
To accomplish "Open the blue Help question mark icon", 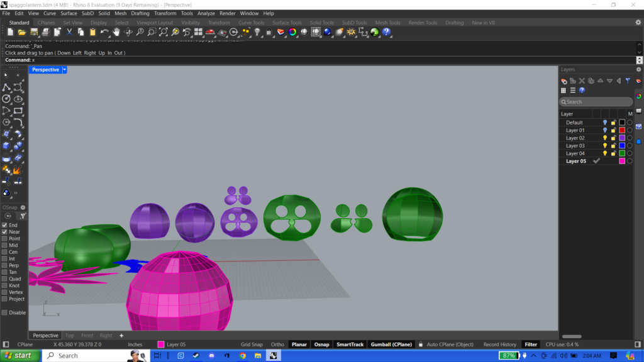I will pyautogui.click(x=386, y=32).
